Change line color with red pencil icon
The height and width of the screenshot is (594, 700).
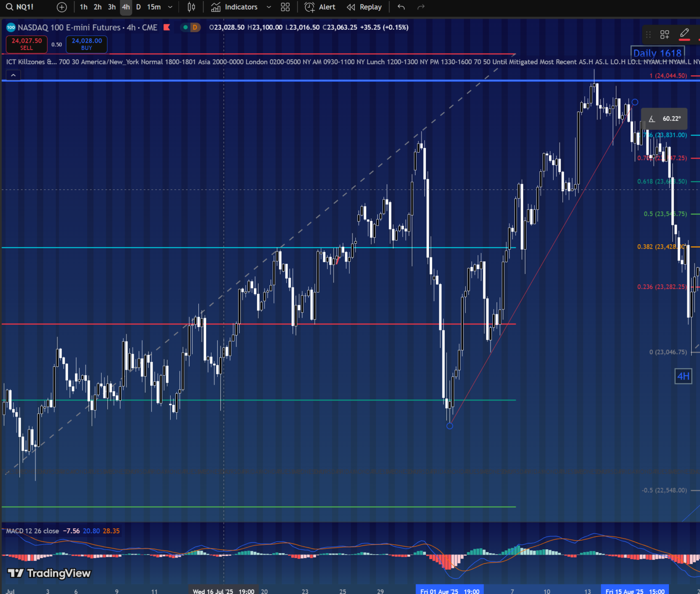coord(684,34)
